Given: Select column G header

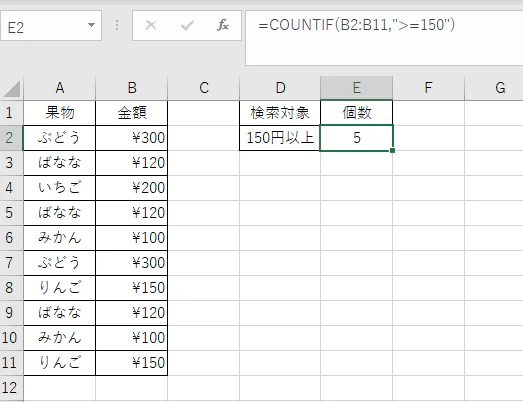Looking at the screenshot, I should (494, 88).
